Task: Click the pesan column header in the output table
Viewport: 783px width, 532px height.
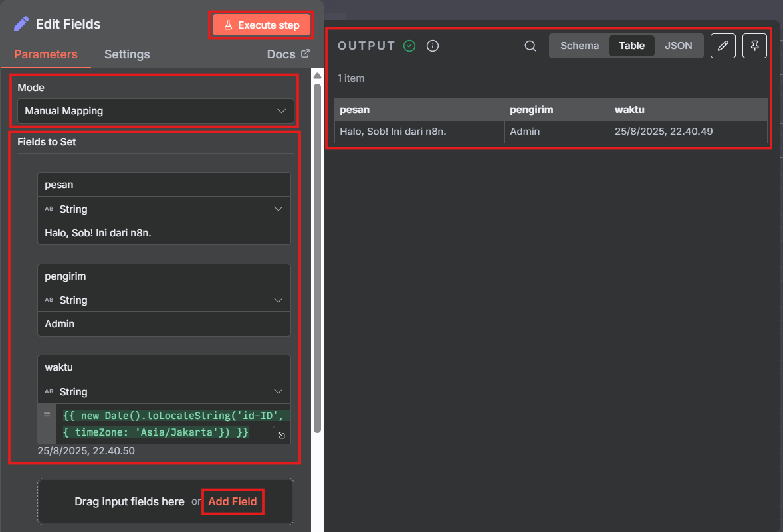Action: click(419, 110)
